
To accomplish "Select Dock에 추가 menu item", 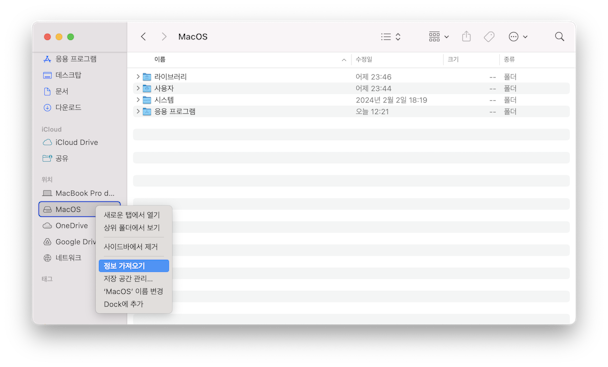I will coord(123,304).
